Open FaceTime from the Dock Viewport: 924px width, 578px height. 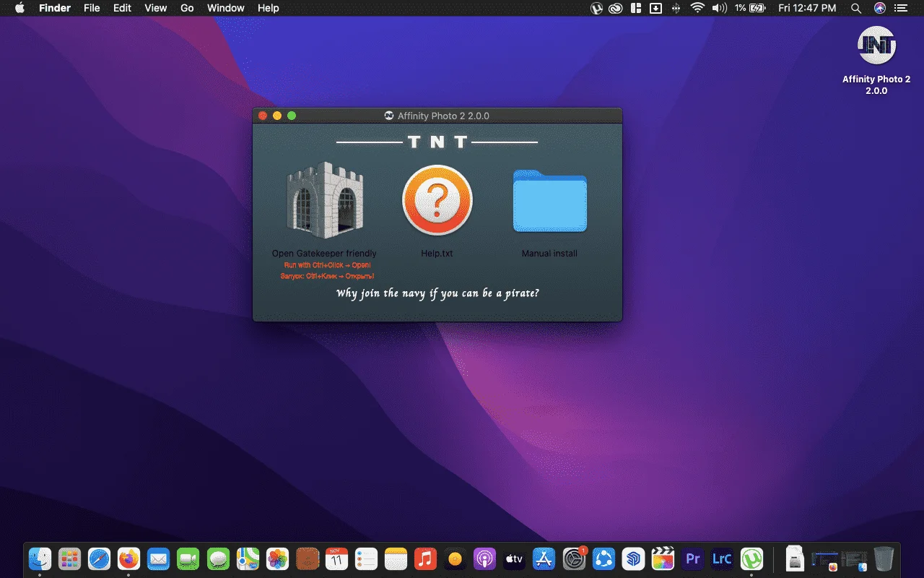coord(188,558)
